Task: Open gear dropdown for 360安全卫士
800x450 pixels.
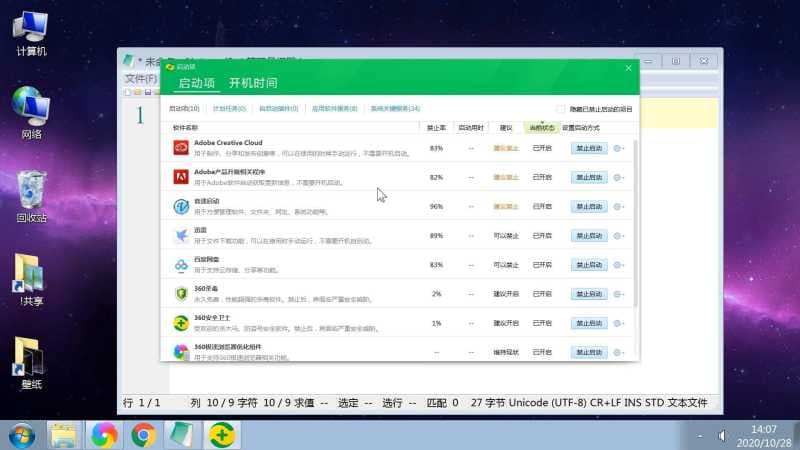Action: point(618,323)
